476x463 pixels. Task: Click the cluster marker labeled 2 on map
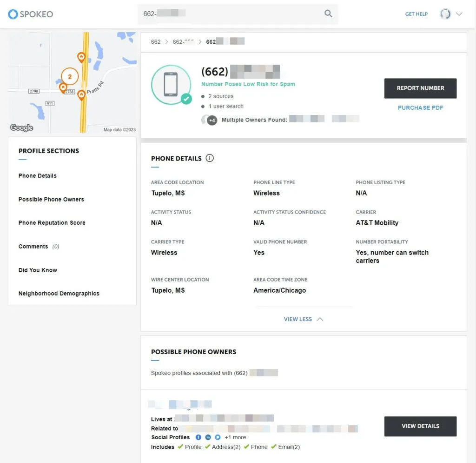tap(70, 76)
